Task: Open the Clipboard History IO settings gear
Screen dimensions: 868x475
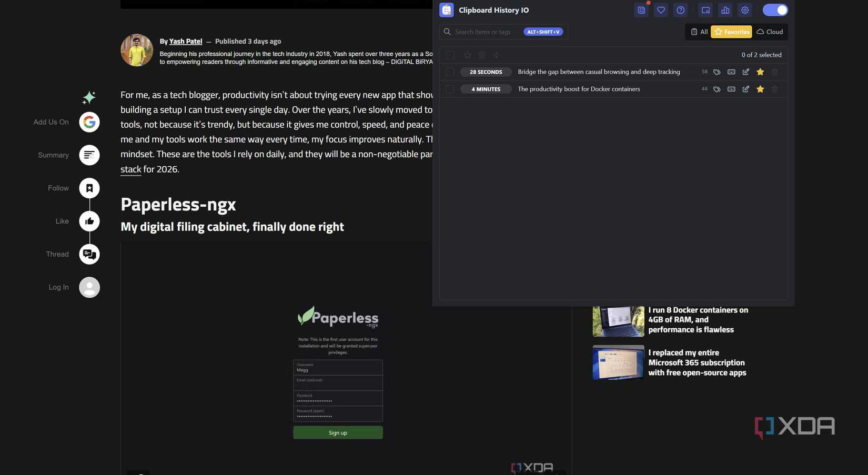Action: 745,10
